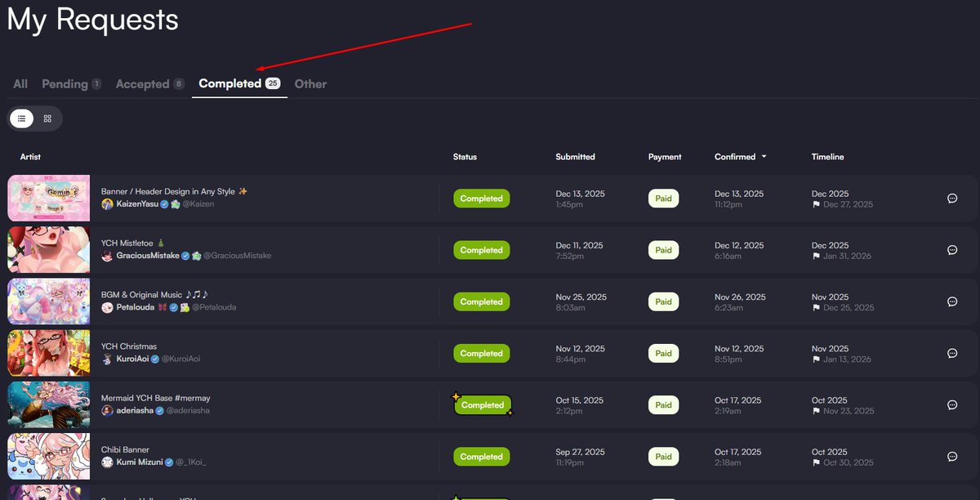Open chat for Chibi Banner request
The width and height of the screenshot is (980, 500).
click(x=952, y=456)
